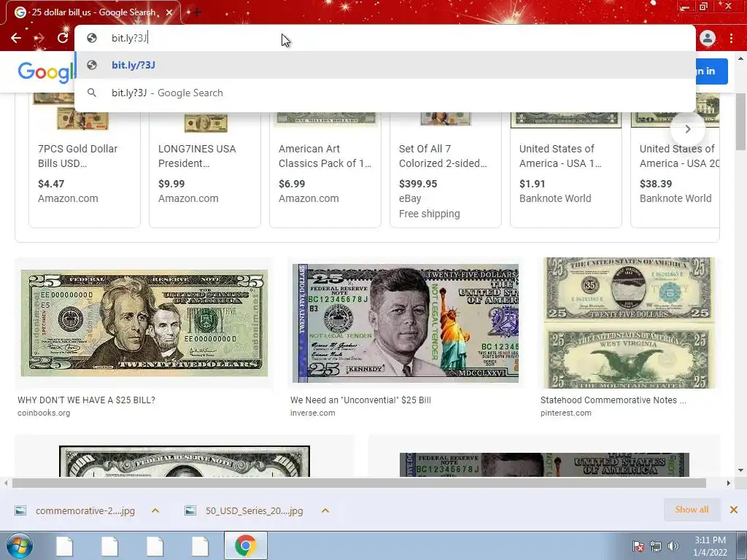The height and width of the screenshot is (560, 747).
Task: Click the coinbooks.org source text
Action: [44, 413]
